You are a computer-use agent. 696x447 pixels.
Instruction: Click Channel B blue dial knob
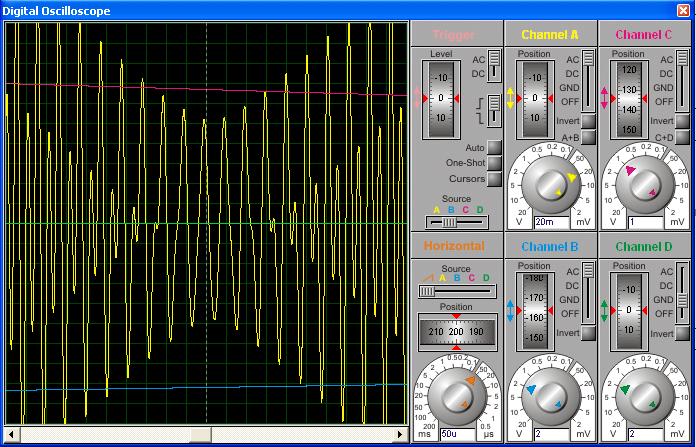[551, 397]
